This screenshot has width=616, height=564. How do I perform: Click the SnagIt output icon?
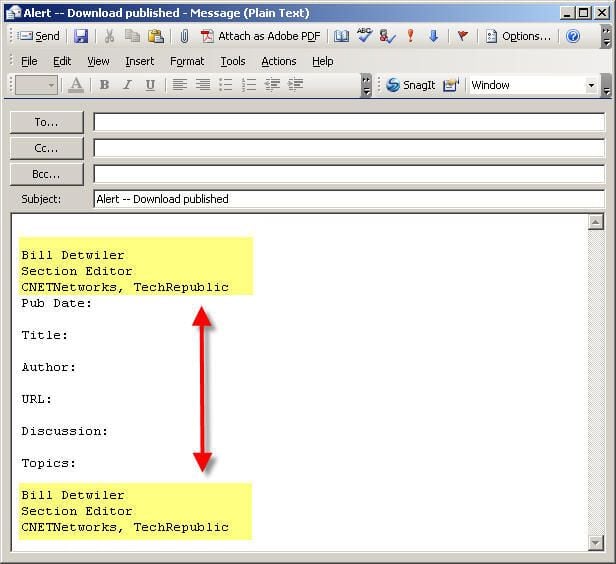tap(451, 85)
